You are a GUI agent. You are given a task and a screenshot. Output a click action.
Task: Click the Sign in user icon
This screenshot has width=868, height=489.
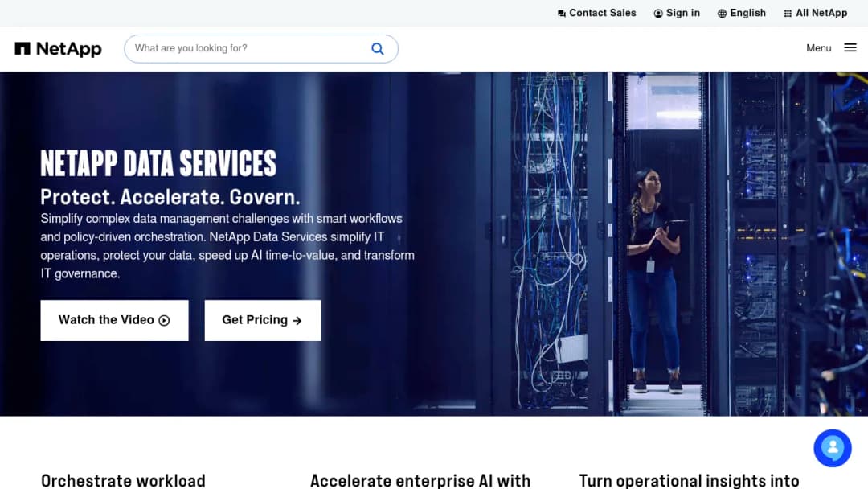(657, 14)
